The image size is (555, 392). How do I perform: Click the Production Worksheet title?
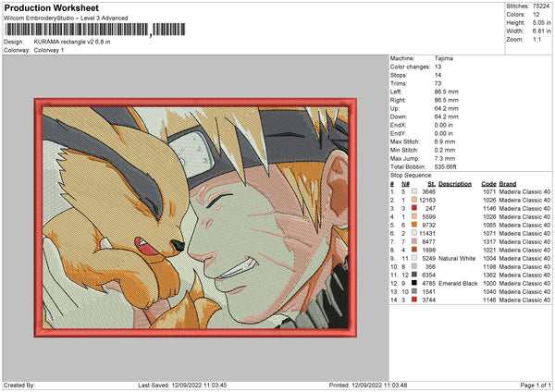point(52,7)
